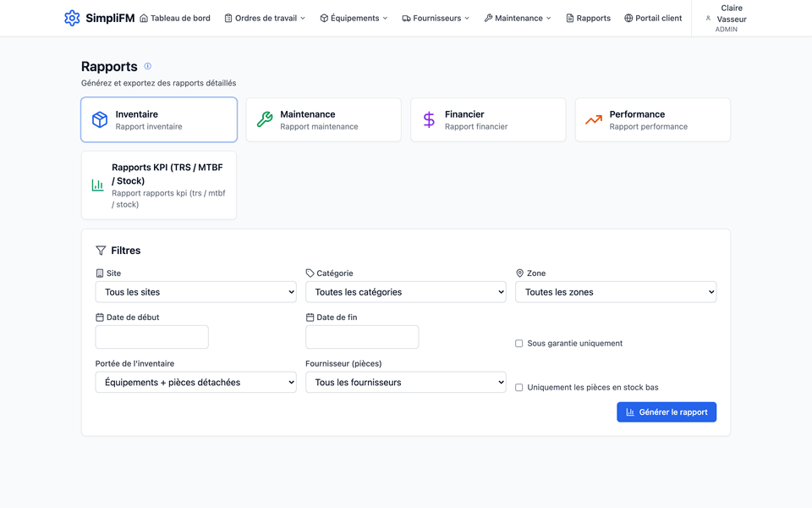Go to Tableau de bord
This screenshot has width=812, height=508.
175,18
